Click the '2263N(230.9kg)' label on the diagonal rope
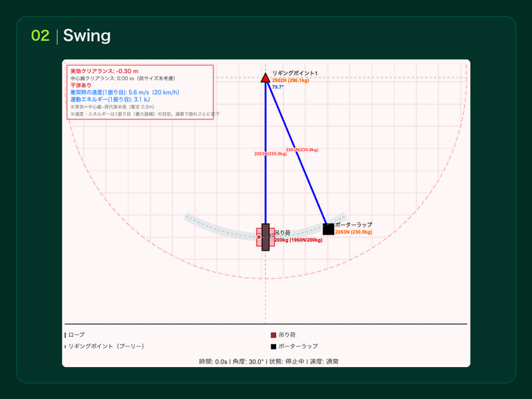Screen dimensions: 532x399 coord(302,150)
